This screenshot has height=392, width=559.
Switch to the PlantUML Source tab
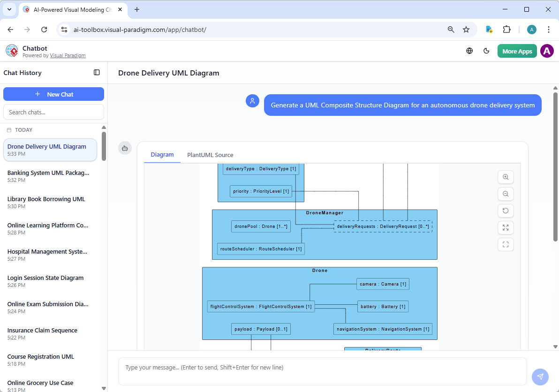pos(210,155)
